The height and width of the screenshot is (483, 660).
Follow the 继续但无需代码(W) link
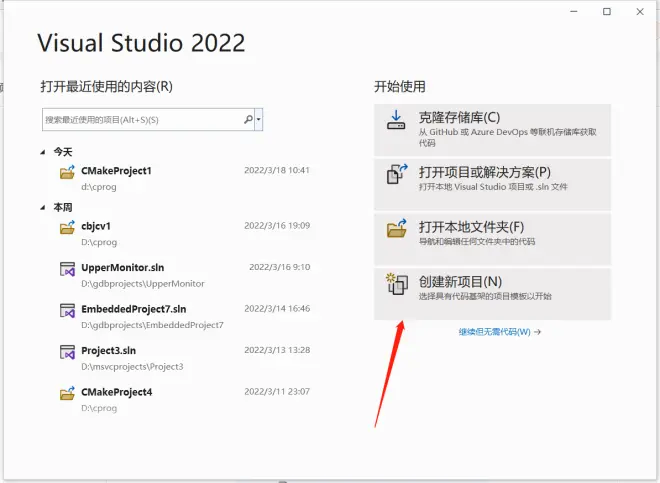[499, 332]
